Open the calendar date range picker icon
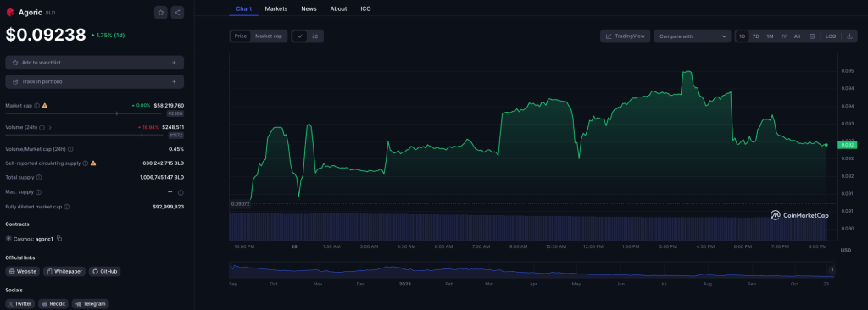Viewport: 868px width, 310px height. click(x=812, y=36)
